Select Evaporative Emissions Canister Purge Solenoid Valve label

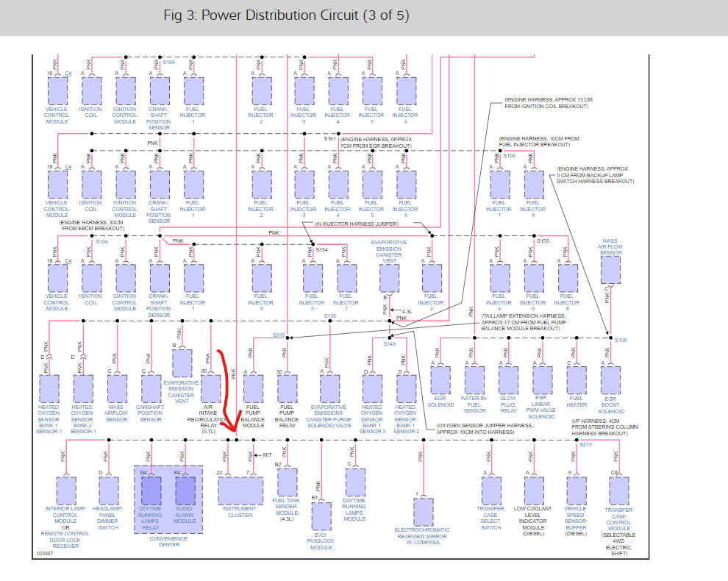click(329, 416)
